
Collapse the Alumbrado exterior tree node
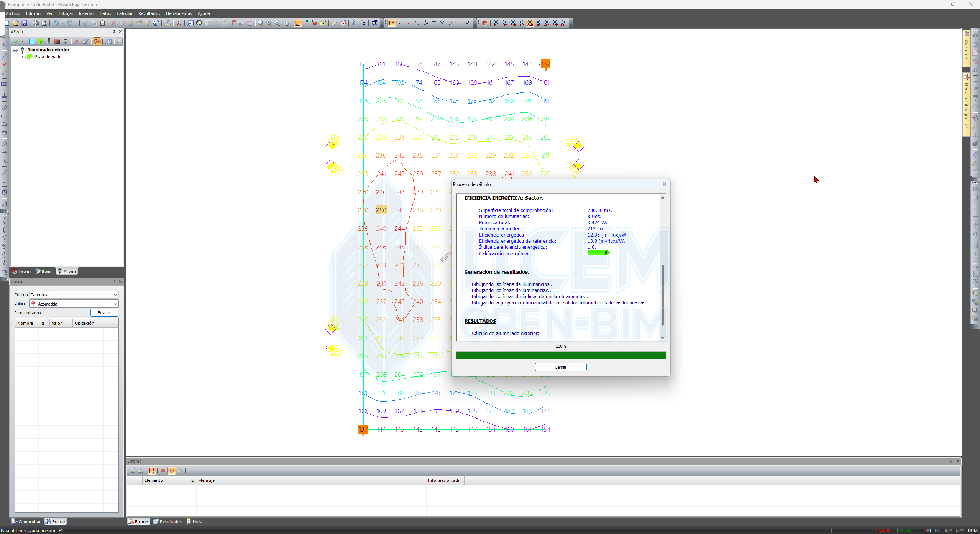[x=15, y=50]
